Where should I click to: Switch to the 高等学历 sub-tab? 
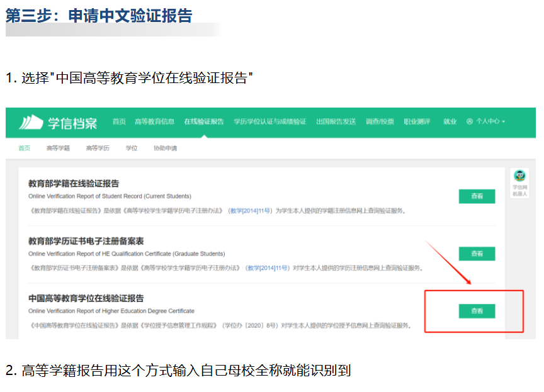tap(98, 148)
